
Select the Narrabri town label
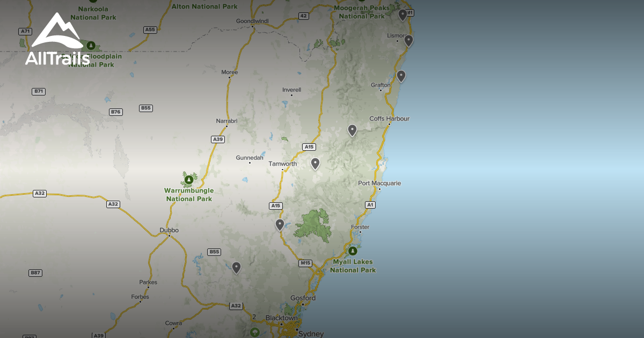tap(226, 121)
